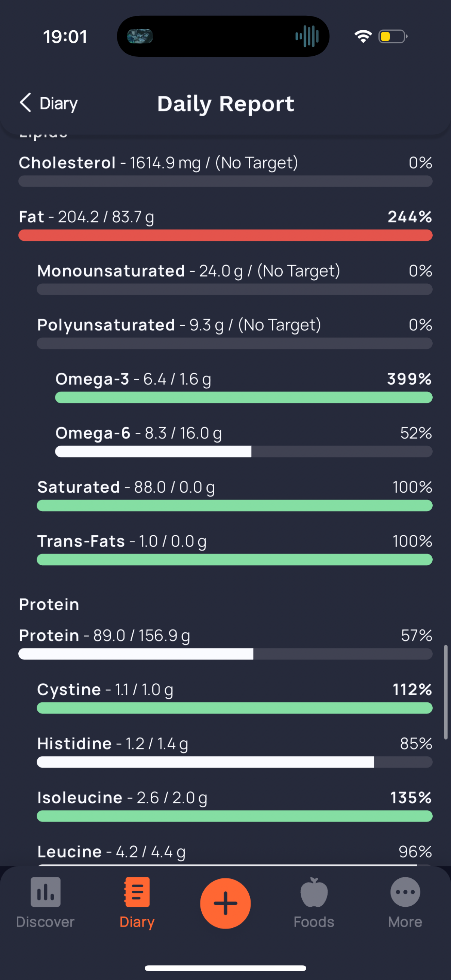Tap the Histidine progress bar
451x980 pixels.
(234, 762)
